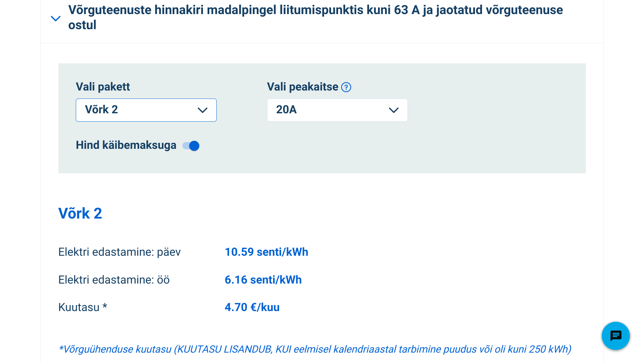The width and height of the screenshot is (644, 362).
Task: Click the large blue Võrk 2 heading
Action: (x=80, y=214)
